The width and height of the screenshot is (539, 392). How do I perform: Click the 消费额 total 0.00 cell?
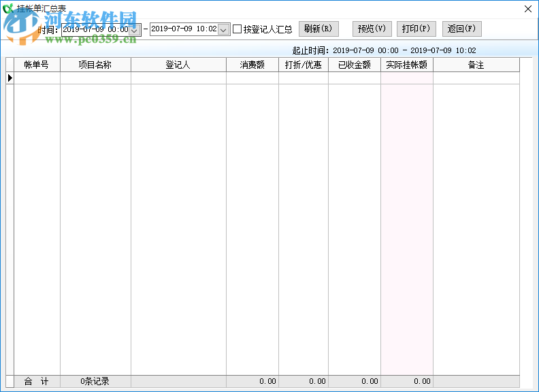click(252, 381)
